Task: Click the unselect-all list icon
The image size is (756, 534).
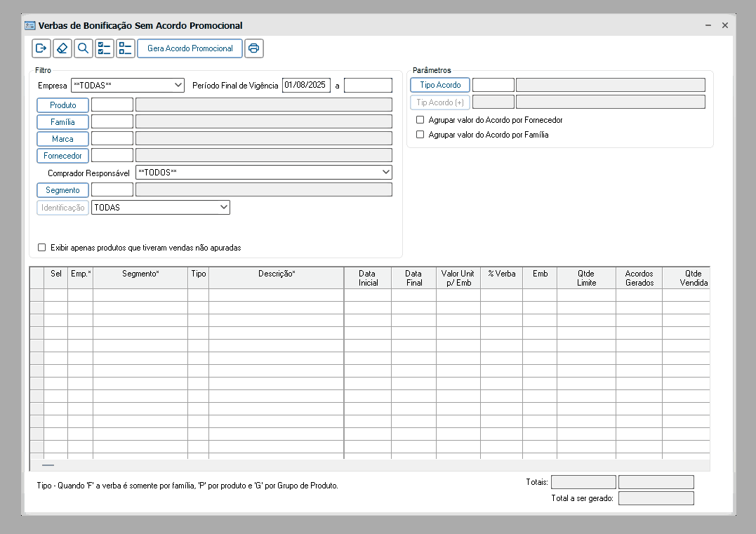Action: click(x=126, y=48)
